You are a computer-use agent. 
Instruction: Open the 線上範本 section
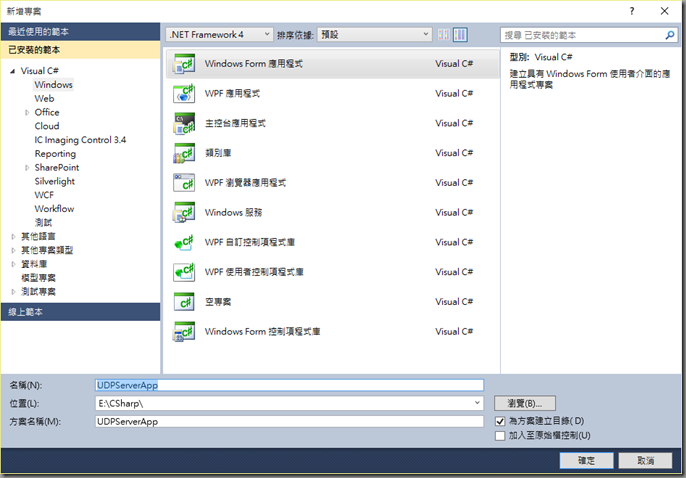tap(80, 312)
